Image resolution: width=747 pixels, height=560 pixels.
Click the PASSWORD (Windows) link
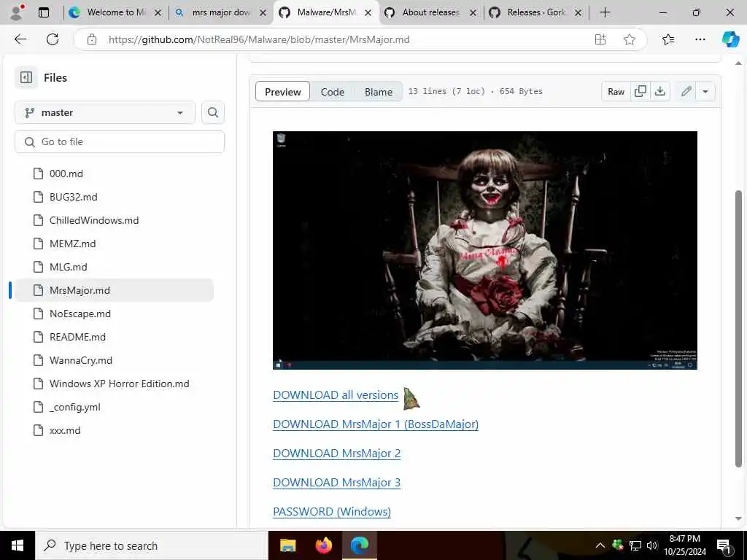332,511
